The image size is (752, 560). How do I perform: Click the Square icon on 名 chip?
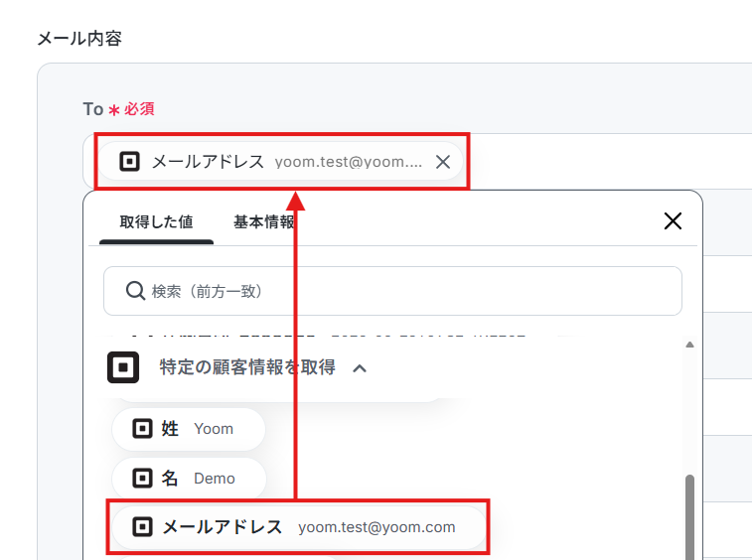point(142,478)
